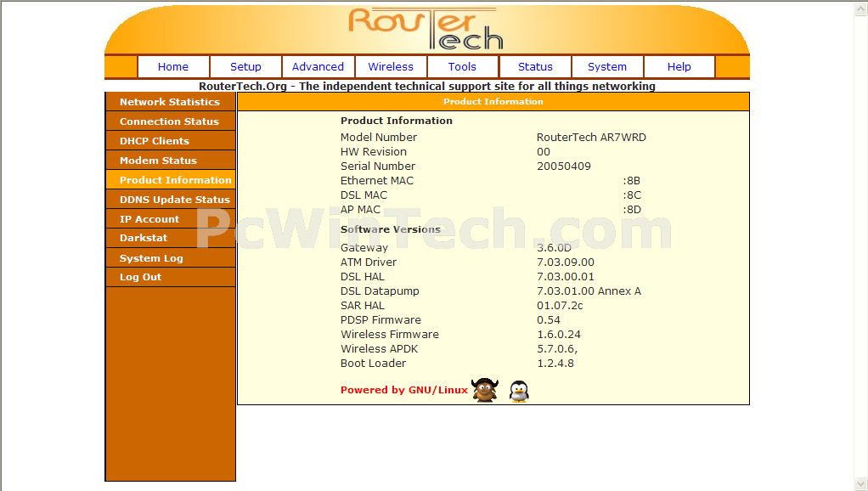Viewport: 868px width, 491px height.
Task: Click the bold Product Information section heading
Action: [397, 121]
